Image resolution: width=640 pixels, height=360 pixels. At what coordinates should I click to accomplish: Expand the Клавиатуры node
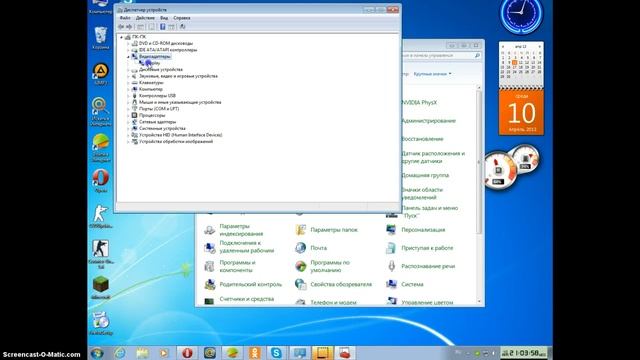coord(128,83)
